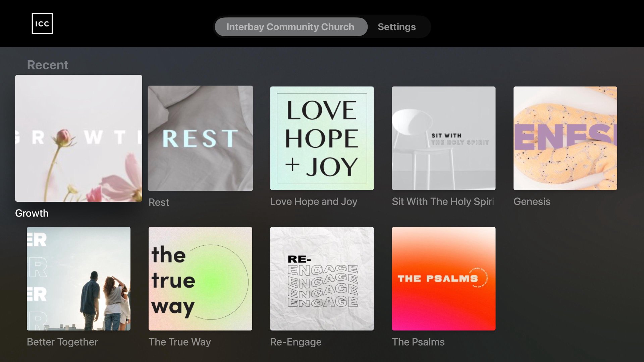
Task: Click the ICC logo icon
Action: [x=42, y=23]
